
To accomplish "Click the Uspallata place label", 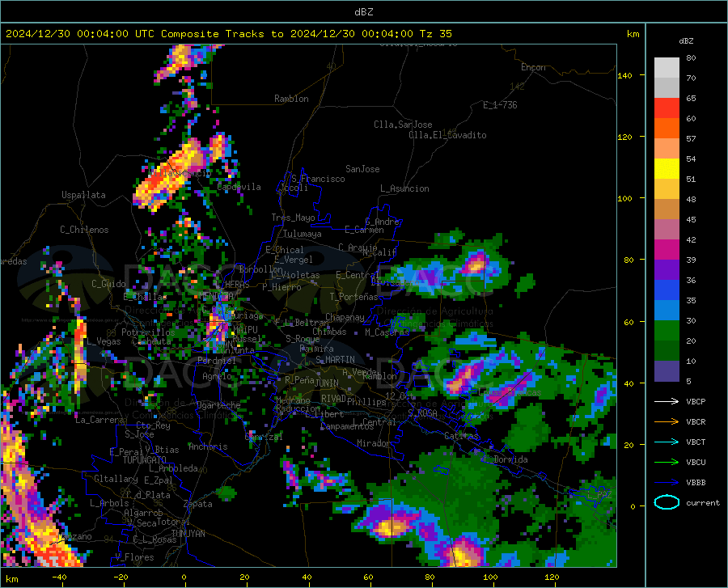I will point(83,195).
